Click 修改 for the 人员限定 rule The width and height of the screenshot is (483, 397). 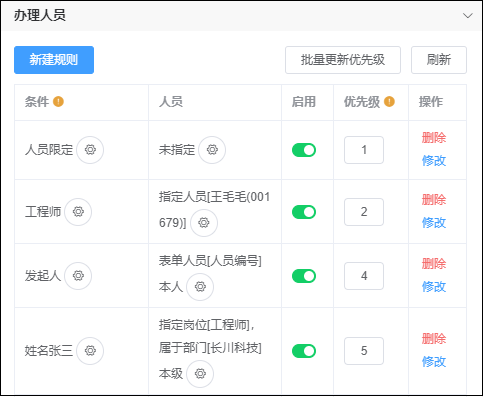click(434, 161)
